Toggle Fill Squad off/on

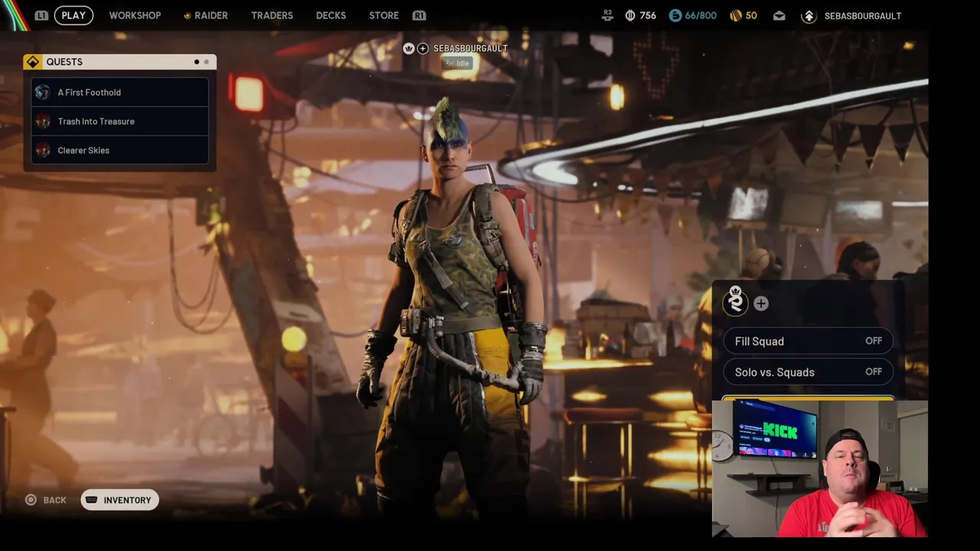coord(808,341)
